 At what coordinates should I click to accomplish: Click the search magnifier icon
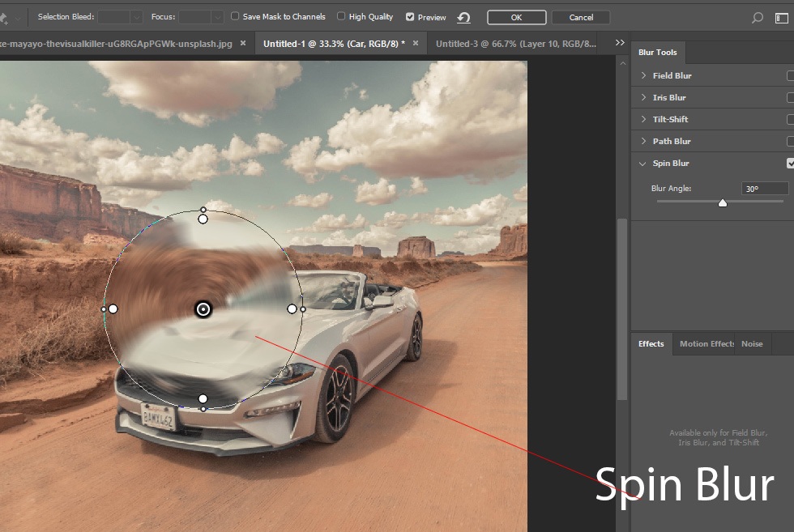tap(758, 17)
